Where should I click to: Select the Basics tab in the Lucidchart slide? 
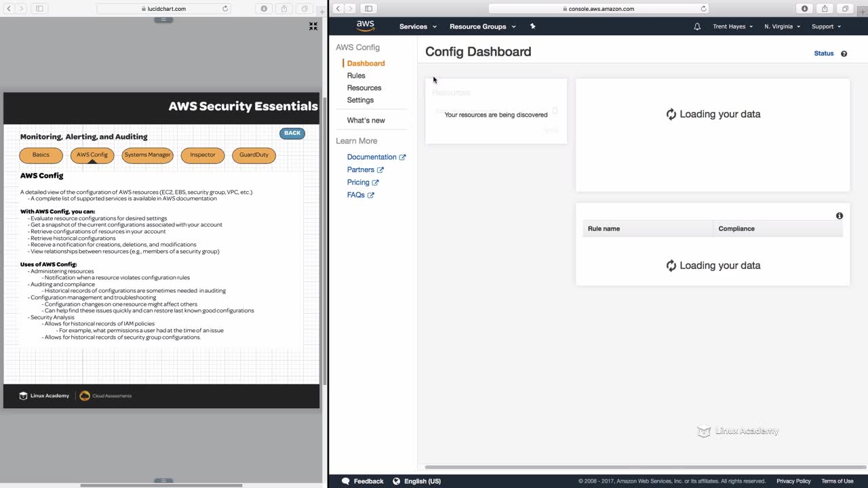coord(41,155)
